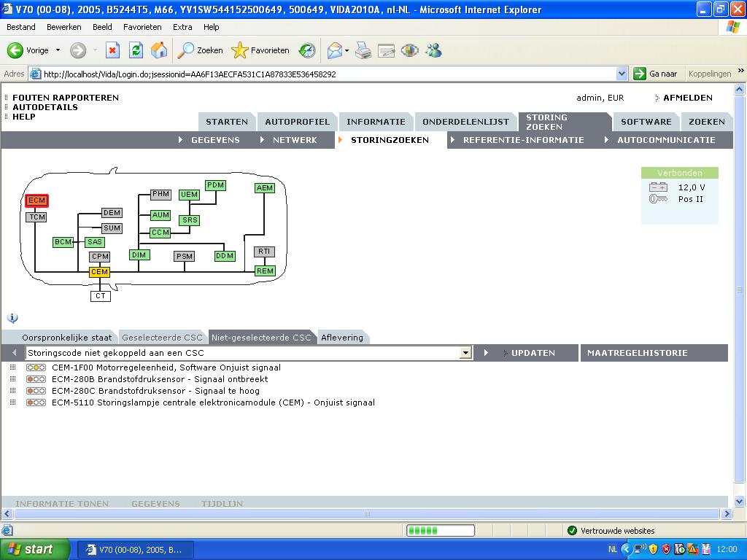The height and width of the screenshot is (560, 747).
Task: Open the Storingscode CSC dropdown list
Action: point(465,353)
